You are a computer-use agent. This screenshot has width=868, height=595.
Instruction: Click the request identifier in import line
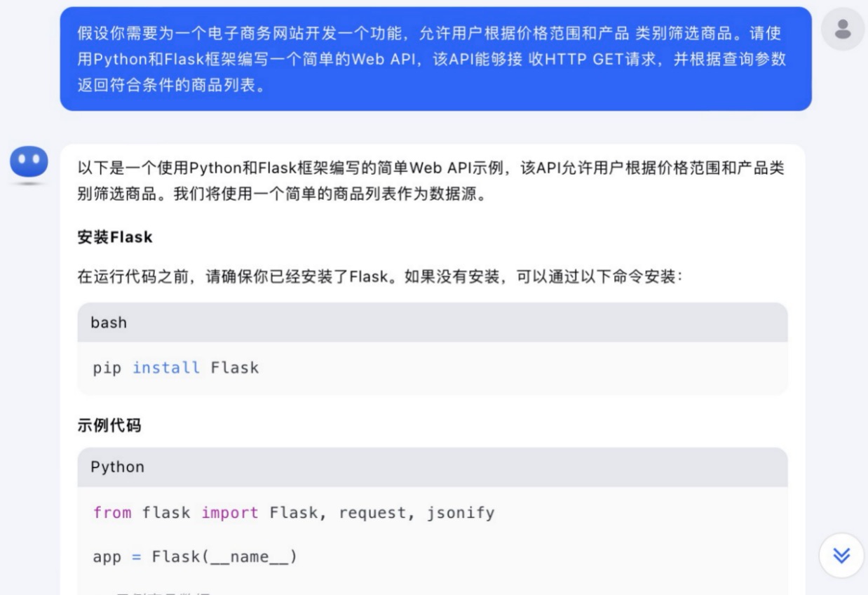pyautogui.click(x=375, y=513)
